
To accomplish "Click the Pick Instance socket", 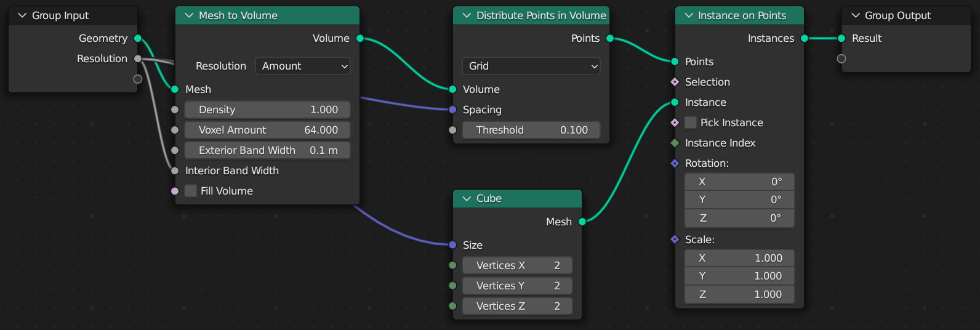I will 675,123.
